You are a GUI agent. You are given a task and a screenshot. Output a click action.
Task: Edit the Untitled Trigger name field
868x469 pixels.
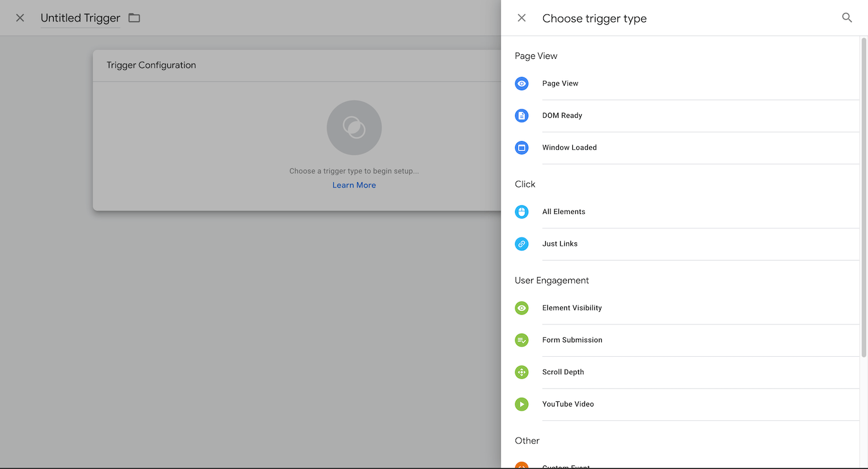point(80,18)
